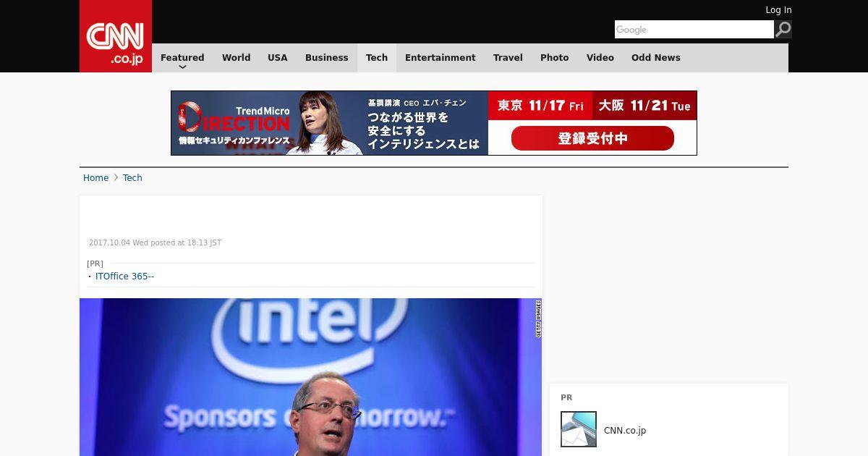Open the Travel section
Image resolution: width=868 pixels, height=456 pixels.
[508, 58]
